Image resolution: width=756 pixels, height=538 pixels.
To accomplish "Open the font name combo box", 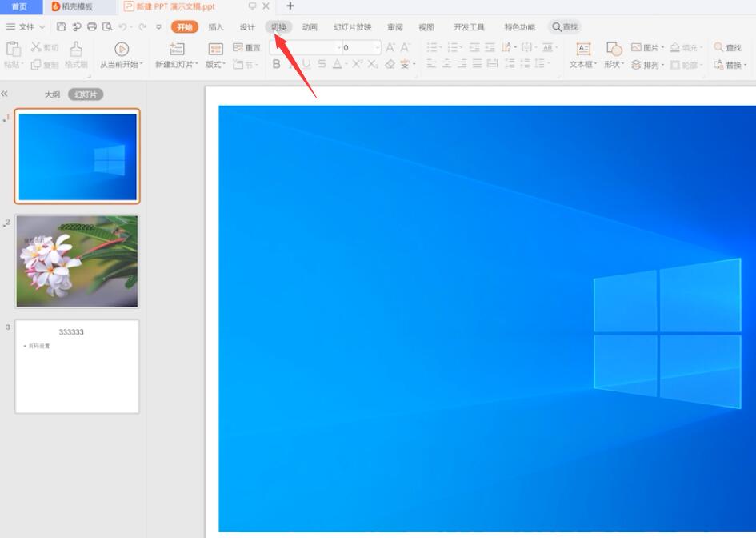I will point(306,47).
